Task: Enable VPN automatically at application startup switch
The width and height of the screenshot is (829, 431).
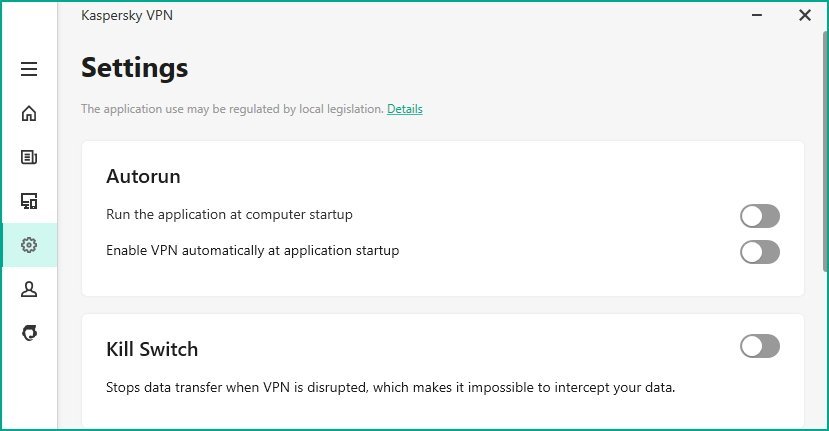Action: point(759,252)
